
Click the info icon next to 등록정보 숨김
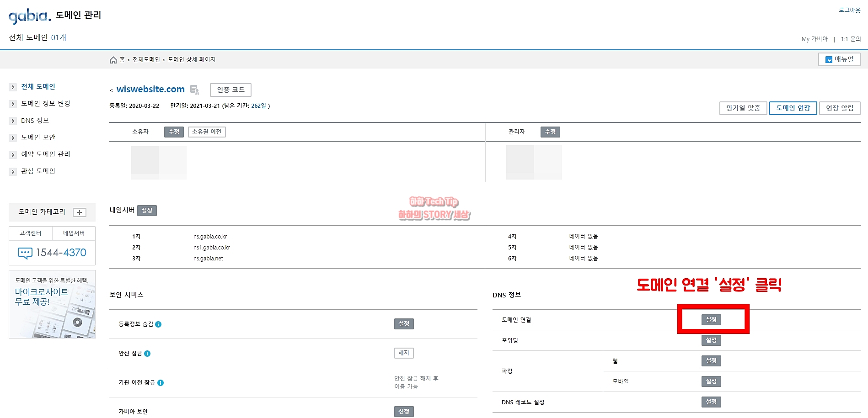[x=158, y=324]
